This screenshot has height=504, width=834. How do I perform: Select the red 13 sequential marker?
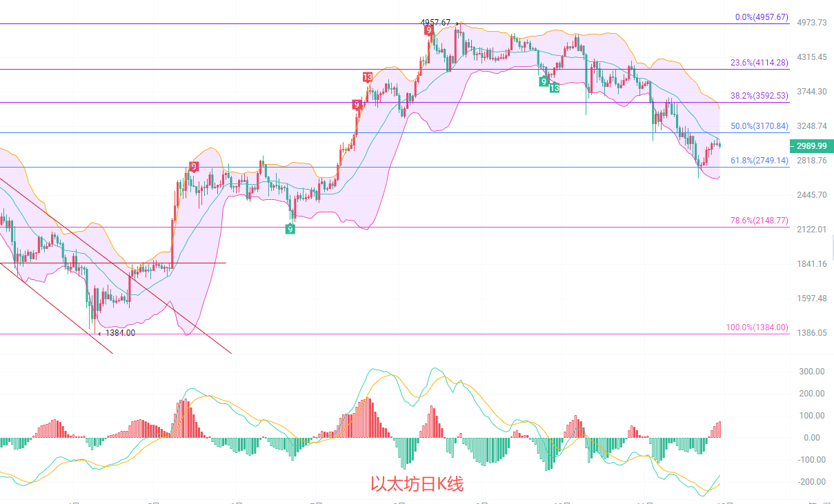coord(368,77)
